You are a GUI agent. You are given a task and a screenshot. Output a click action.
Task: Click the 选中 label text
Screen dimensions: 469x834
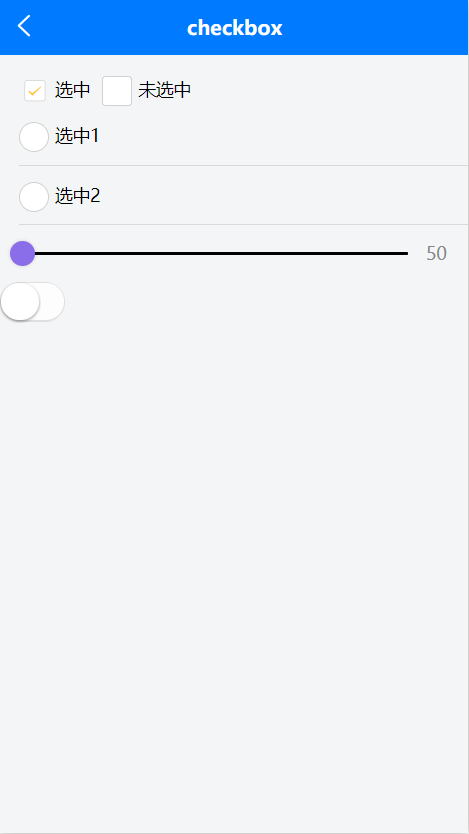(72, 90)
